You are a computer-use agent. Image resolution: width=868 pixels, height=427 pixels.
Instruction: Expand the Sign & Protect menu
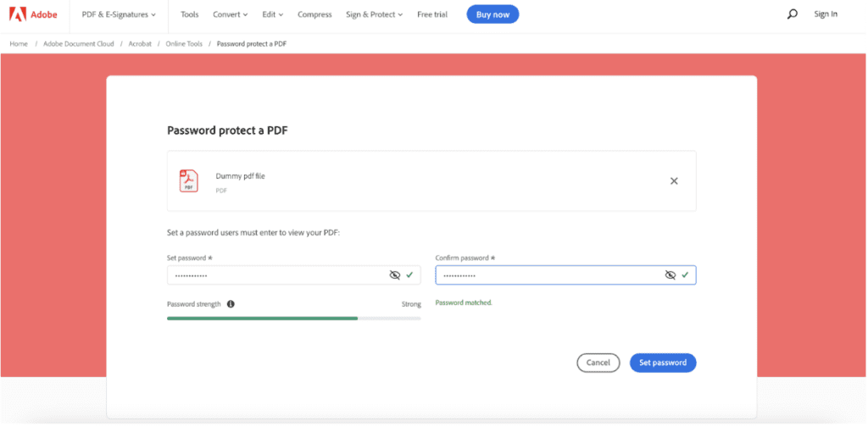(374, 14)
